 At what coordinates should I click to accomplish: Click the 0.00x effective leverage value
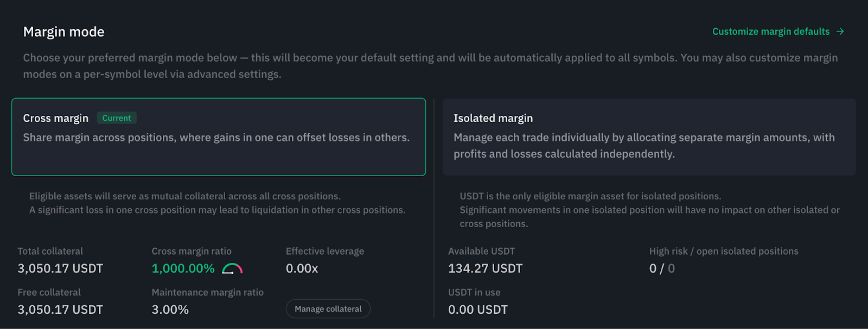click(x=302, y=268)
